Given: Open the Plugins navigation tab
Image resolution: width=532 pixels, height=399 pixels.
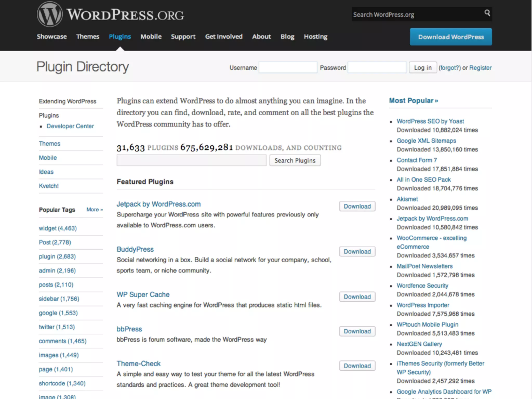Looking at the screenshot, I should [x=120, y=37].
